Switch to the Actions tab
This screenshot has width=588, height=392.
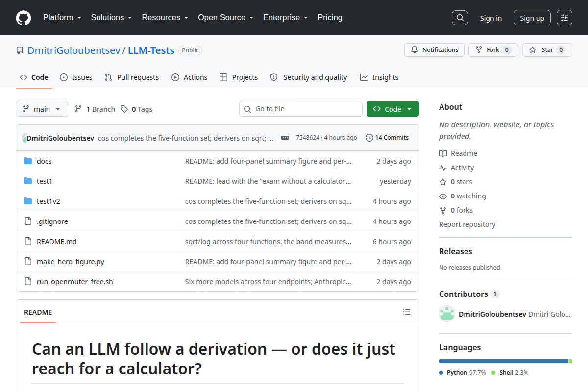(x=189, y=77)
